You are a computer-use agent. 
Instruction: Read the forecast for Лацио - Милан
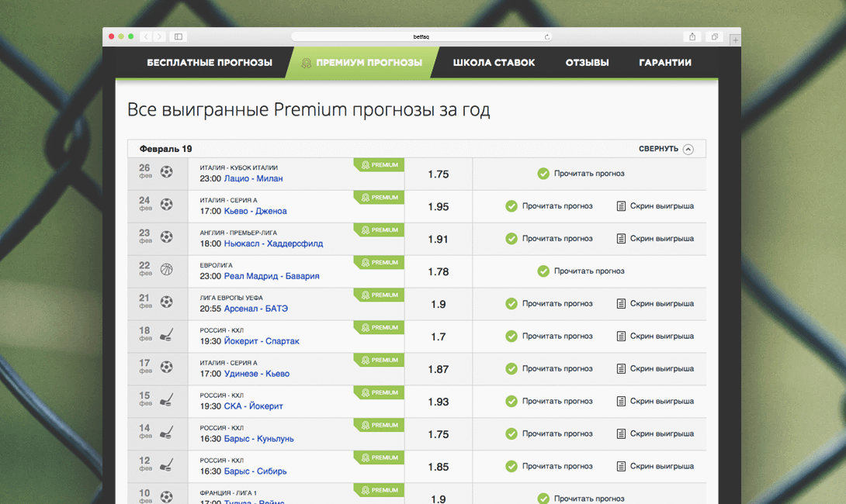pyautogui.click(x=581, y=174)
